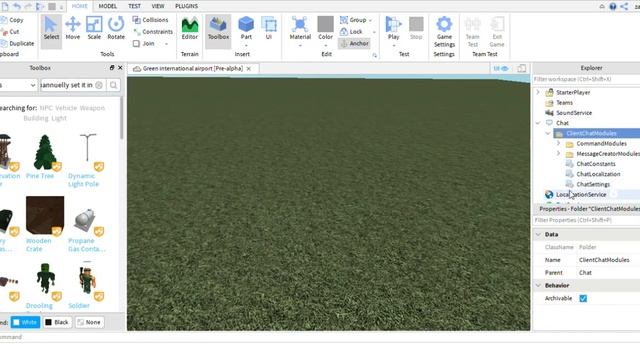Open the VIEW ribbon tab
The image size is (640, 360).
tap(158, 6)
